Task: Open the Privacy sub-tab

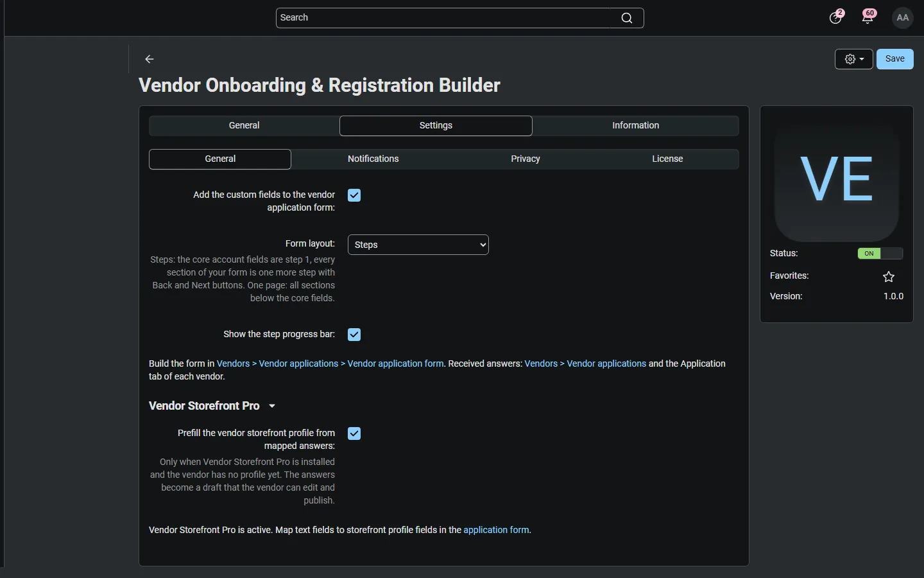Action: click(x=526, y=159)
